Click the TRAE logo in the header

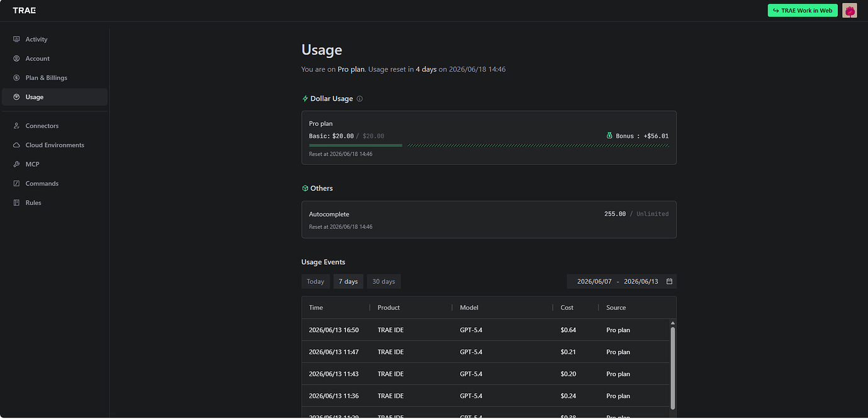(x=24, y=11)
